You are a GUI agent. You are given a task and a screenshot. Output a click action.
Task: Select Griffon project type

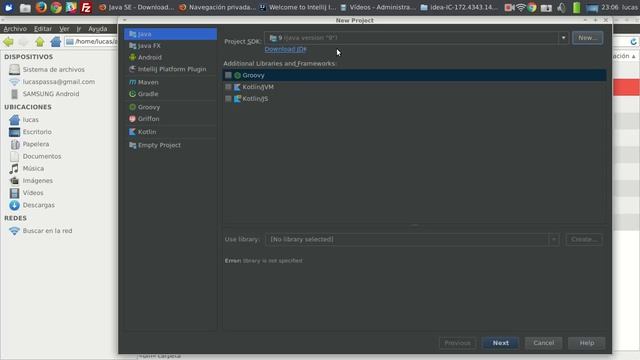[x=170, y=119]
